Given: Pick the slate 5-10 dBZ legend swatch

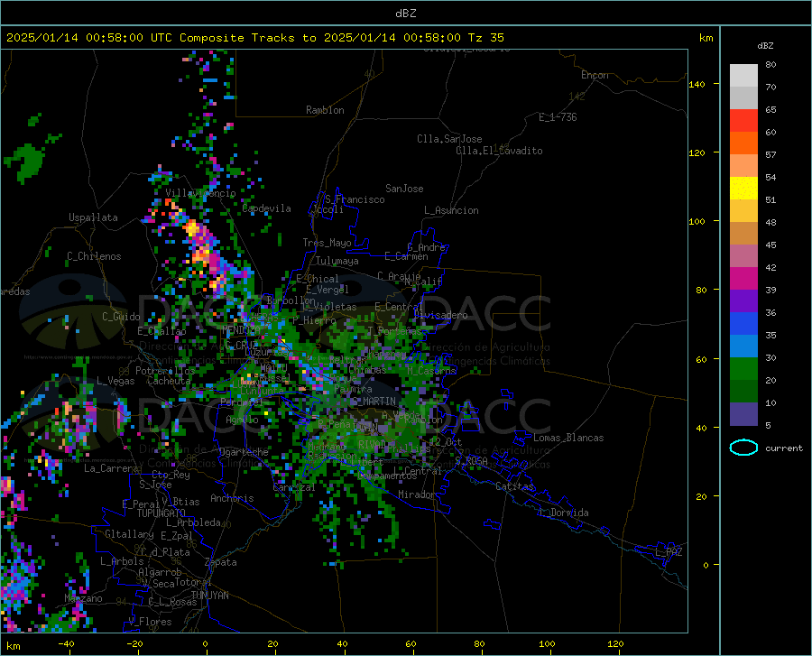Looking at the screenshot, I should pos(743,414).
